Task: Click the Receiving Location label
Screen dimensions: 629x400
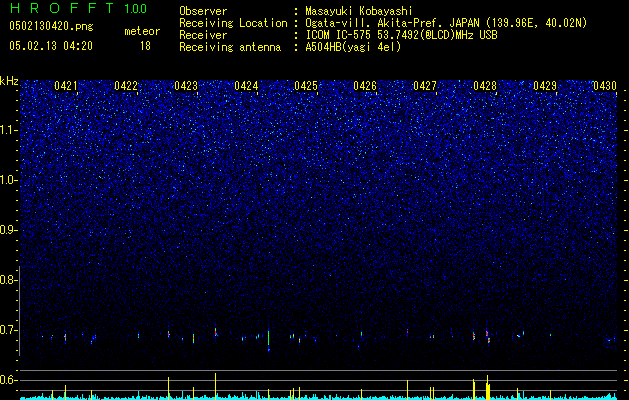Action: tap(233, 24)
